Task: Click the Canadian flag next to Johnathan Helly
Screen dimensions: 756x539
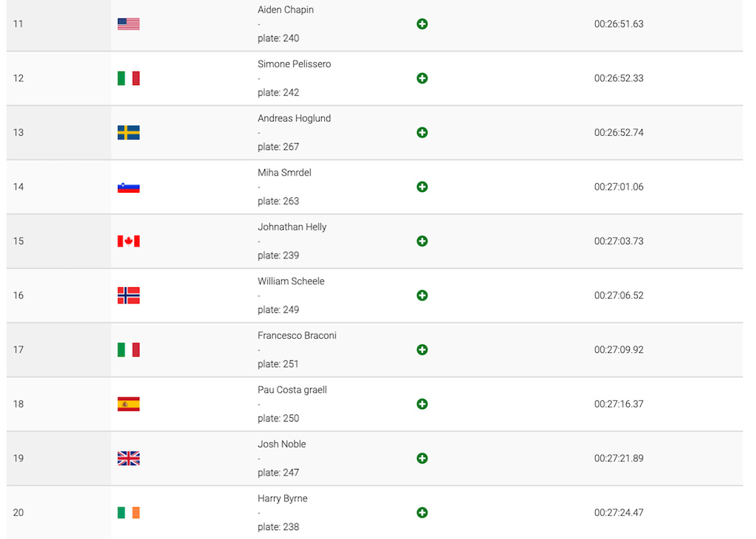Action: [128, 241]
